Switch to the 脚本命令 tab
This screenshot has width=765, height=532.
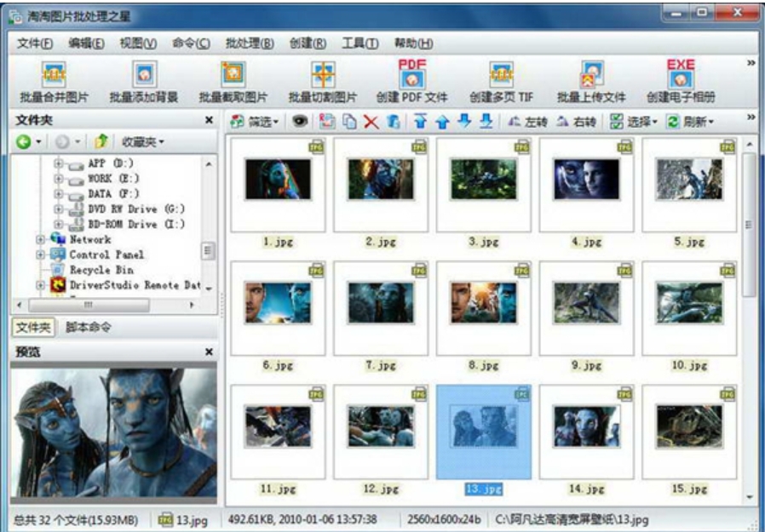coord(89,327)
